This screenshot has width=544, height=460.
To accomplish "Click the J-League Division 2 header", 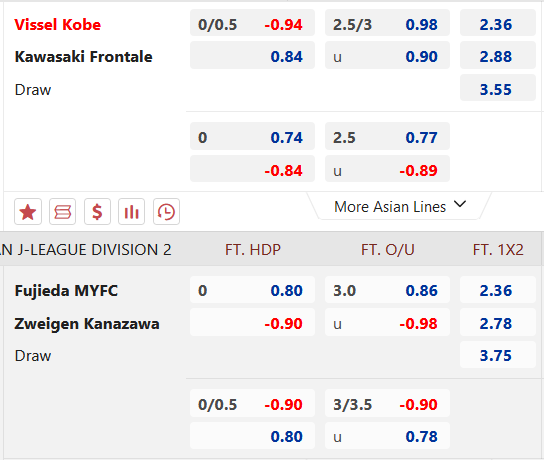I will pos(86,250).
